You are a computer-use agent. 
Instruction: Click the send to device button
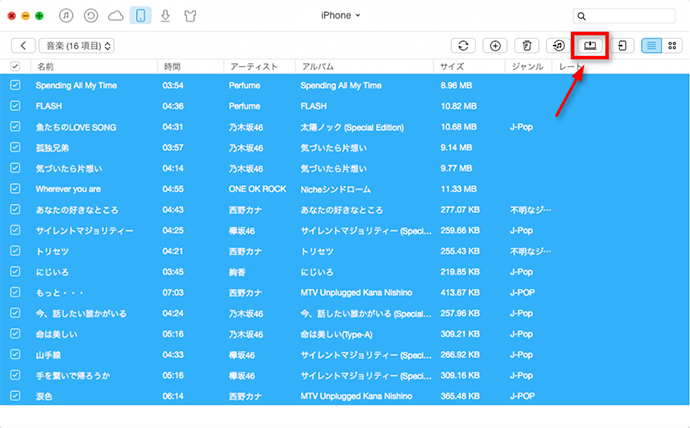[622, 46]
